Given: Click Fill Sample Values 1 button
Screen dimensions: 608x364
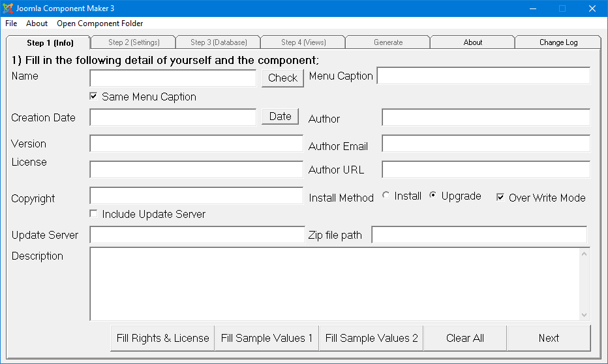Looking at the screenshot, I should [x=267, y=338].
